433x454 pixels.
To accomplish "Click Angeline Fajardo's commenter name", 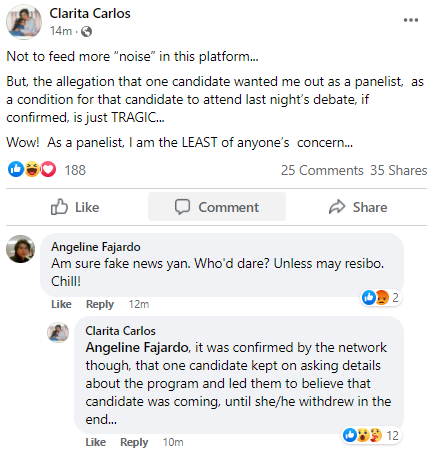I will point(96,247).
